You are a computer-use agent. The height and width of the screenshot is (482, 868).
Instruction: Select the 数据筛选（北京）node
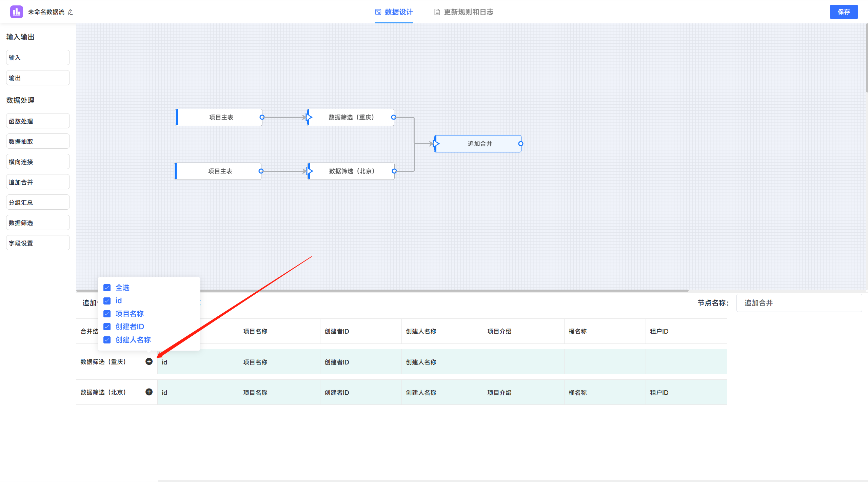[x=352, y=171]
